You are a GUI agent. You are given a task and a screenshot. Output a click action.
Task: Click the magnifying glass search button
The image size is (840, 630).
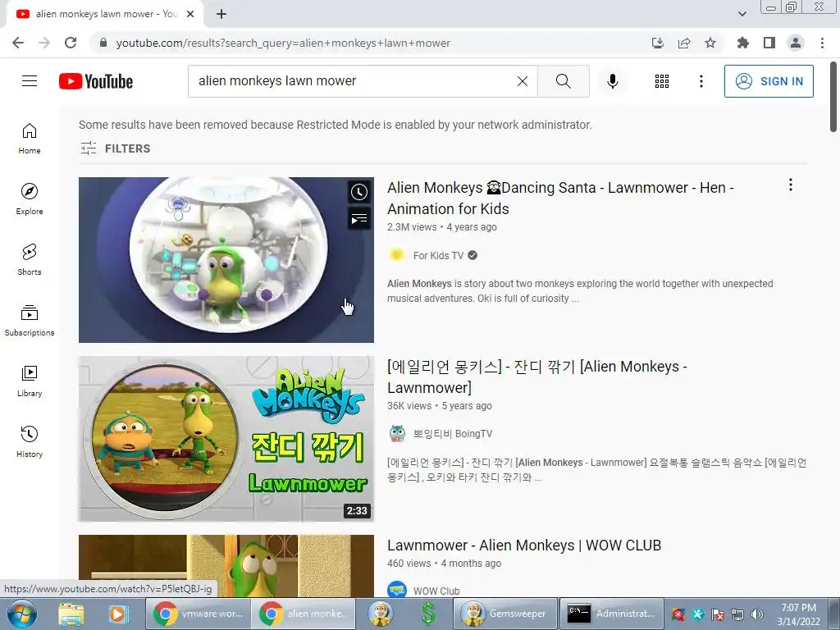[563, 81]
